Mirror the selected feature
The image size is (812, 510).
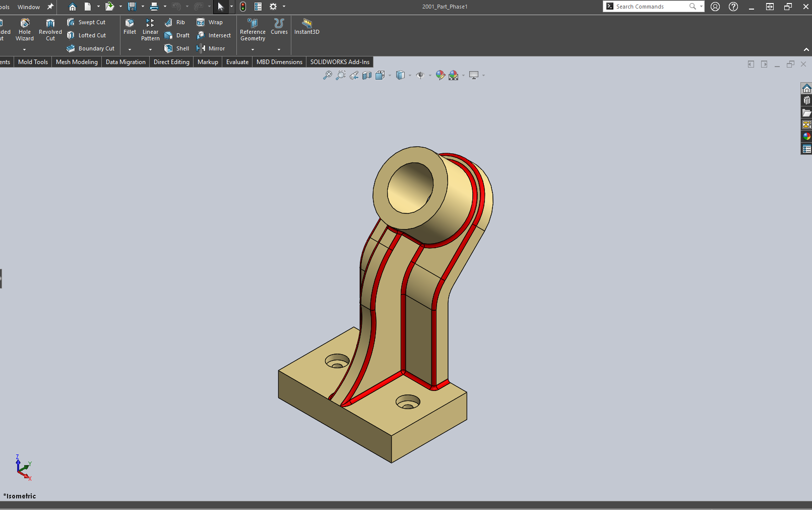click(x=211, y=48)
